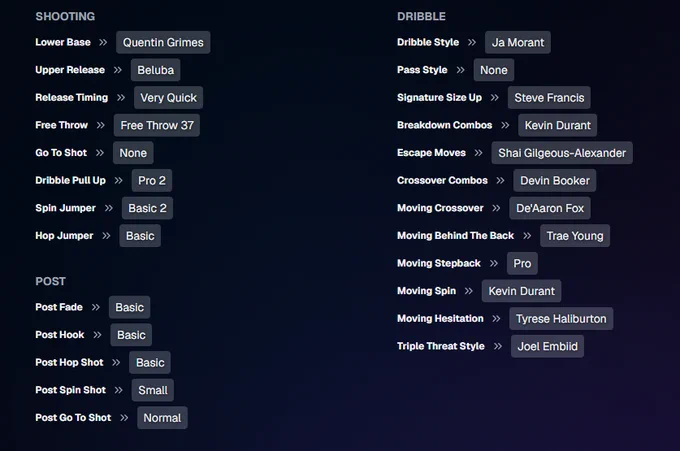Click the Triple Threat Style label

coord(441,346)
